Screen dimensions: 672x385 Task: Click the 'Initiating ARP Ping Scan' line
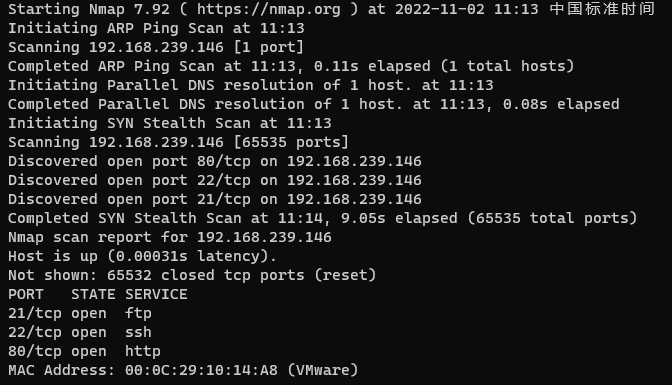point(156,28)
